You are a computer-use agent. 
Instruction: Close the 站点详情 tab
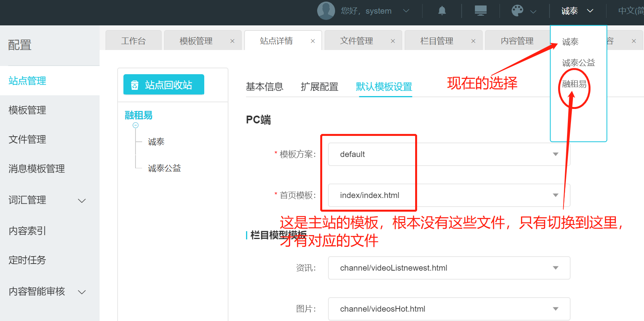pos(313,41)
